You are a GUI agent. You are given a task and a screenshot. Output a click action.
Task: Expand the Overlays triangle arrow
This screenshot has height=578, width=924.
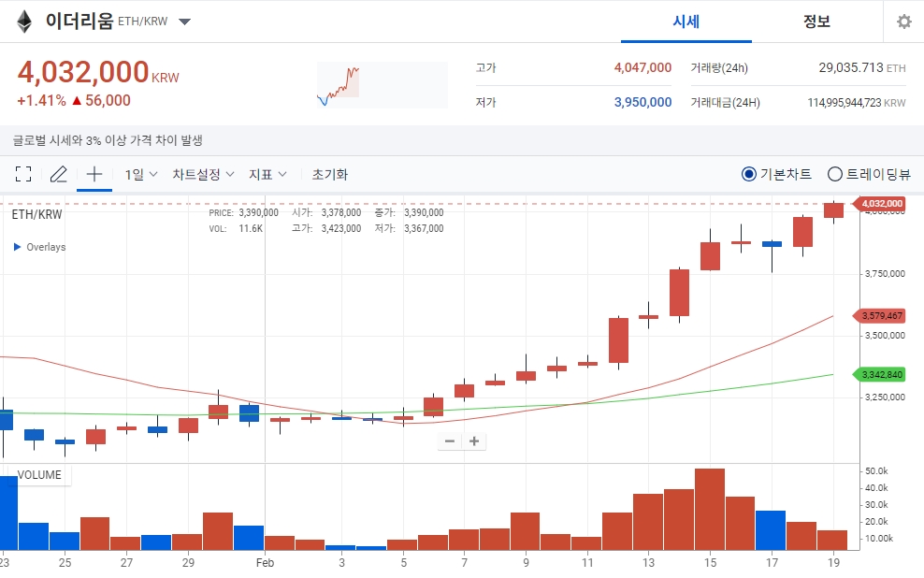17,247
